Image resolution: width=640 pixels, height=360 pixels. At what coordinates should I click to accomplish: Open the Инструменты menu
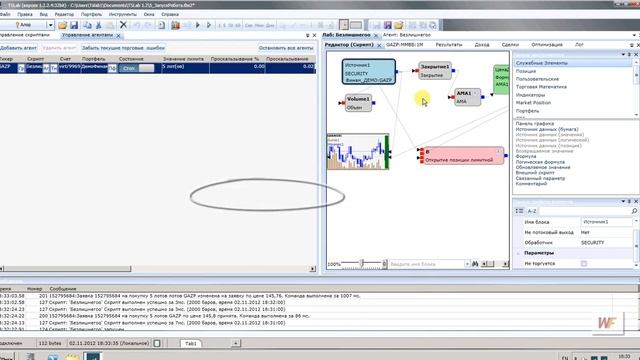[x=122, y=14]
